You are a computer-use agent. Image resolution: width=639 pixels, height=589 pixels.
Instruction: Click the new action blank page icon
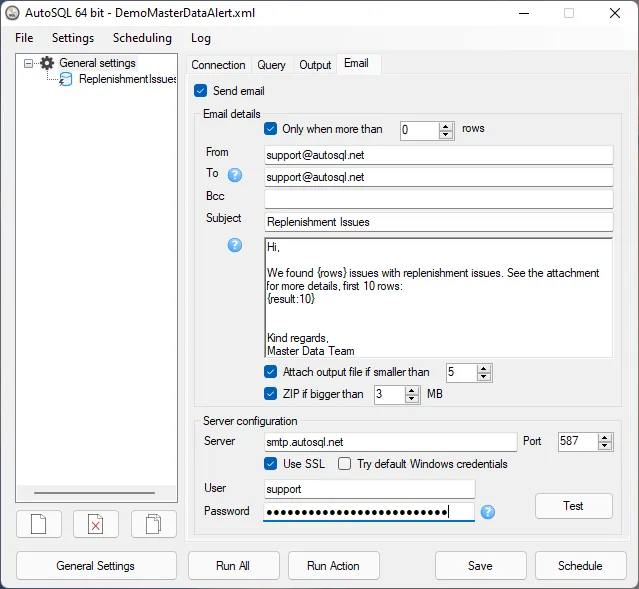[x=39, y=524]
